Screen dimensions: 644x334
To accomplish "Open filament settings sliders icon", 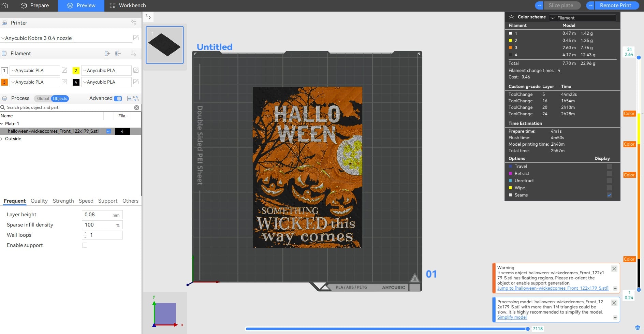I will click(x=133, y=53).
